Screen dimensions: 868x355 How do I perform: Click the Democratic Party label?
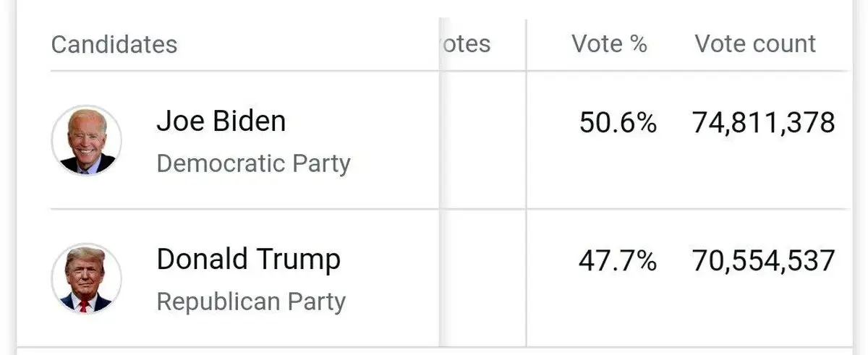click(x=253, y=163)
